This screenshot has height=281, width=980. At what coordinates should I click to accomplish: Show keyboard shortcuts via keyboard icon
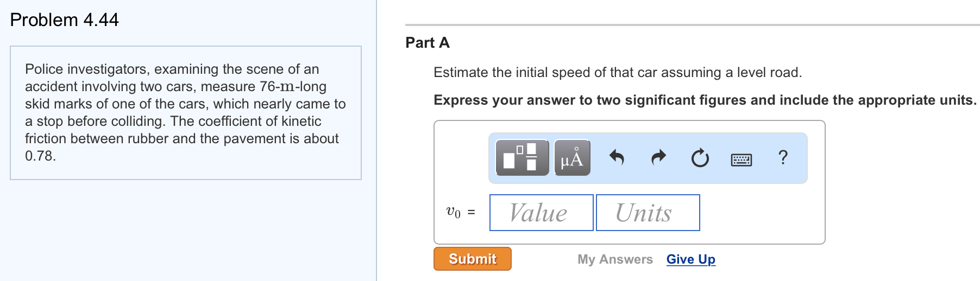click(x=742, y=159)
